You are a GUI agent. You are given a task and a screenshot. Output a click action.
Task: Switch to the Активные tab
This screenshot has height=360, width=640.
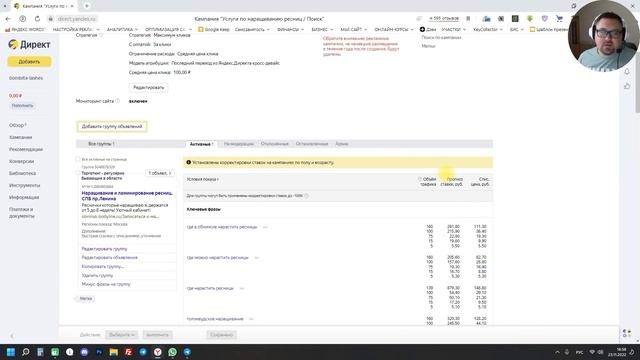click(201, 144)
